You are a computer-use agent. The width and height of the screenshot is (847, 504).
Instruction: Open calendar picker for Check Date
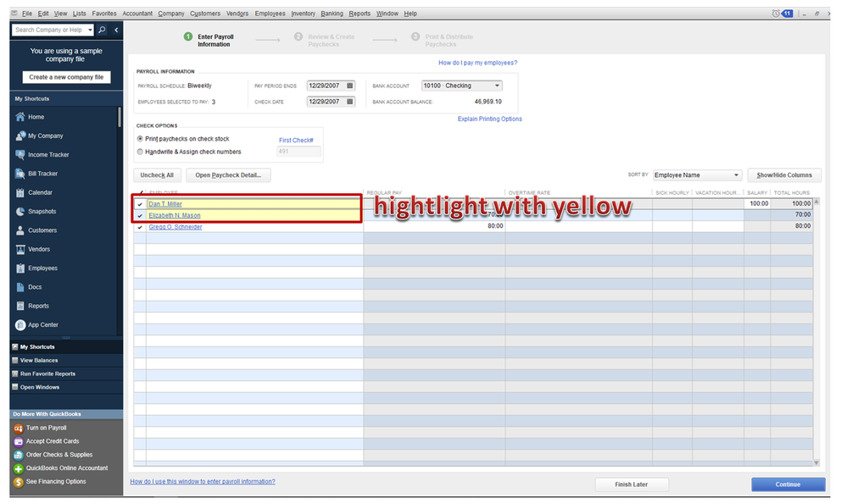(349, 101)
